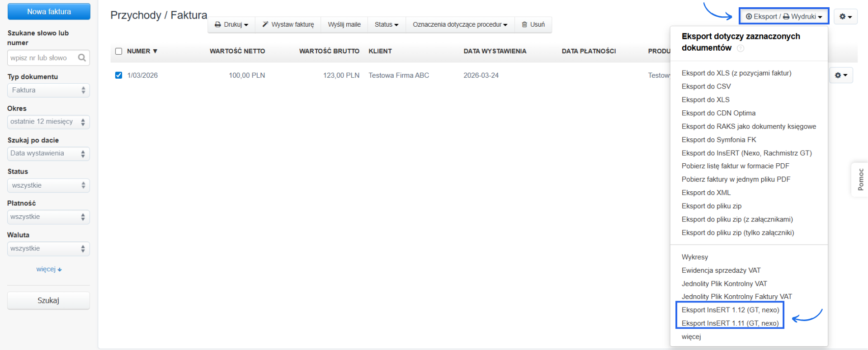Select Eksport do InsERT (Nexo, Rachmistrz GT)

pos(747,153)
